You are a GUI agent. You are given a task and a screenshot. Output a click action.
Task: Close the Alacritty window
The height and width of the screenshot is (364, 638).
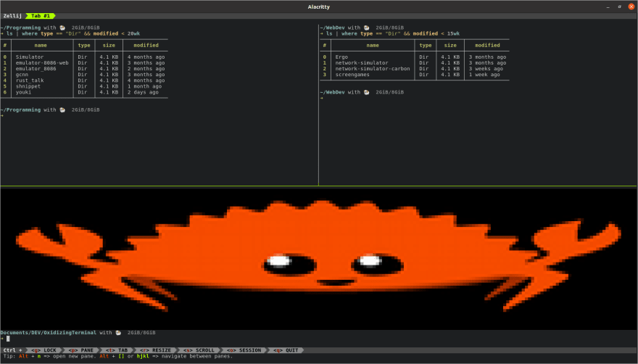coord(631,7)
